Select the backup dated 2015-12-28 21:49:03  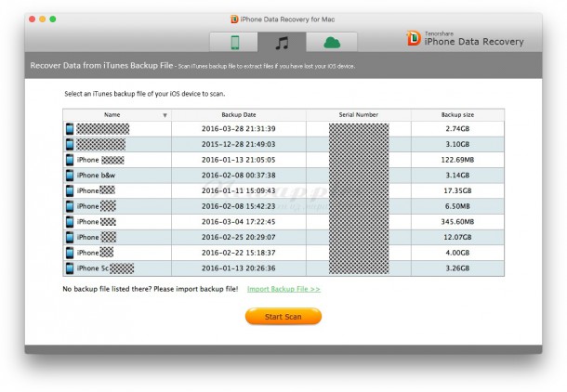[x=238, y=144]
